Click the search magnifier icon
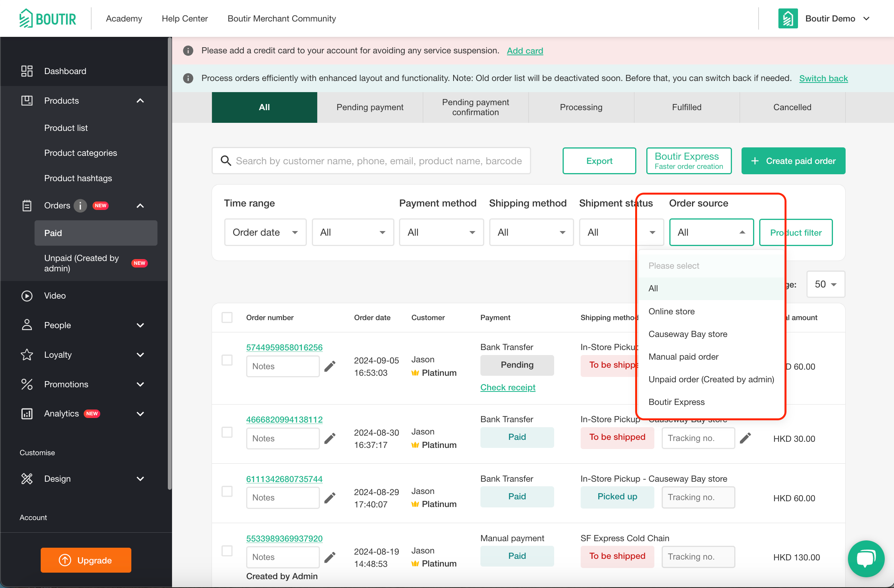The image size is (894, 588). tap(226, 161)
